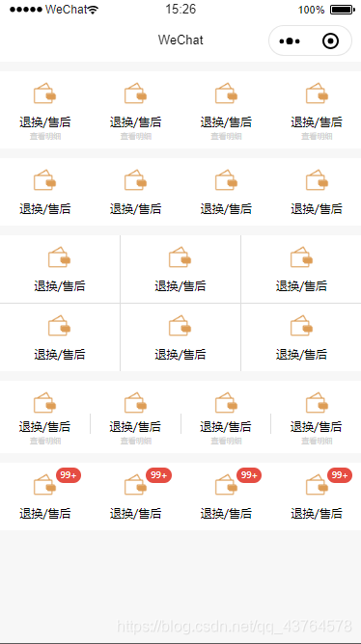Viewport: 361px width, 644px height.
Task: Tap the second wallet icon in the topmost row
Action: pos(135,94)
